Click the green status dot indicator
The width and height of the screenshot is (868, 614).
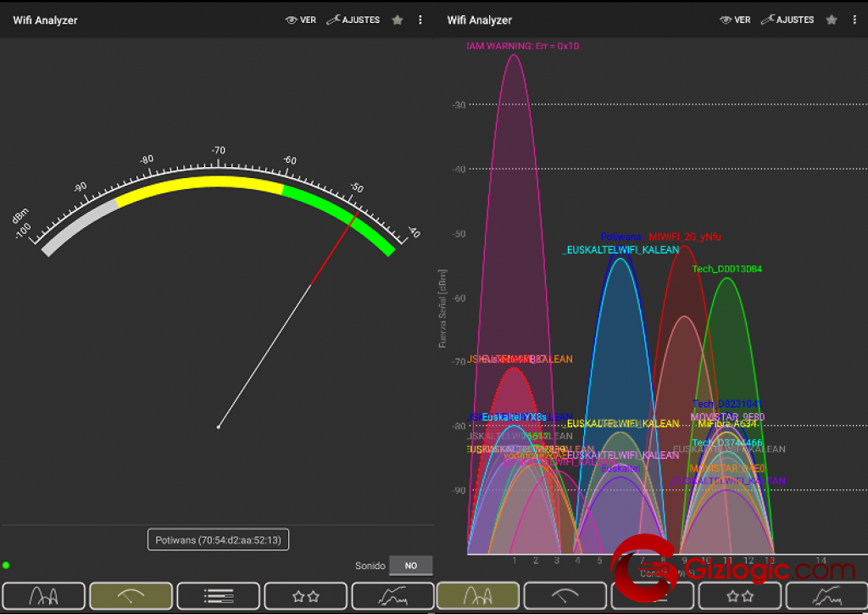point(6,566)
